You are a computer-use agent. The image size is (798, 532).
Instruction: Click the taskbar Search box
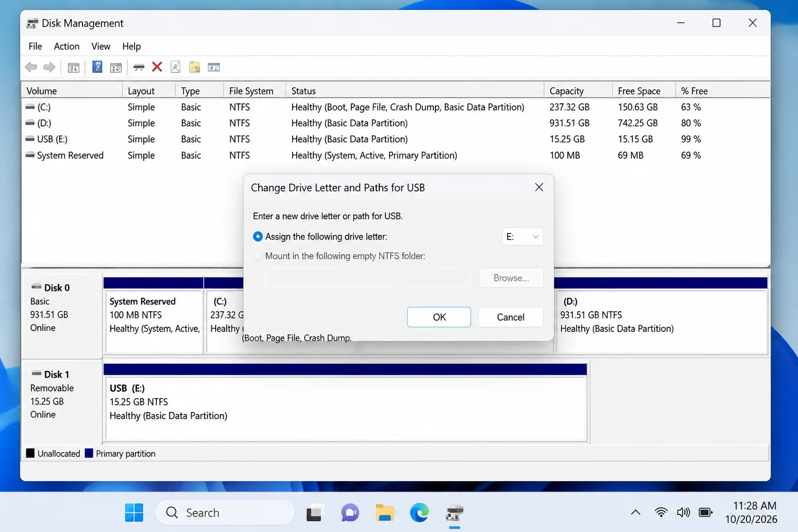point(225,513)
